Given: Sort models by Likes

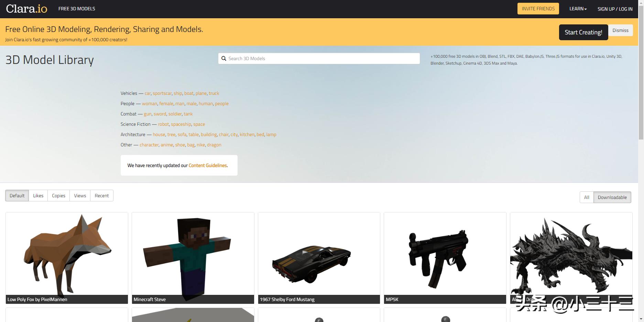Looking at the screenshot, I should point(38,196).
